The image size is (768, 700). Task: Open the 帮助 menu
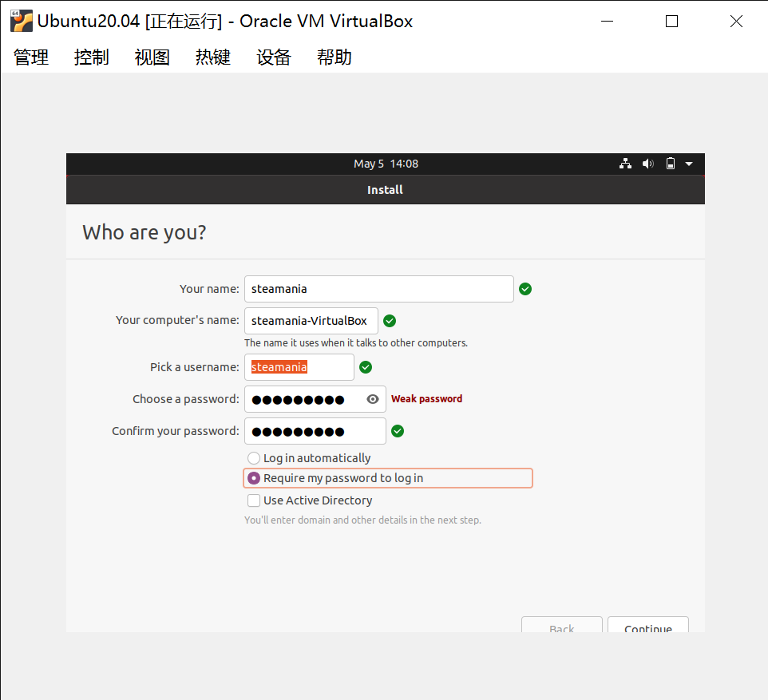pyautogui.click(x=335, y=57)
